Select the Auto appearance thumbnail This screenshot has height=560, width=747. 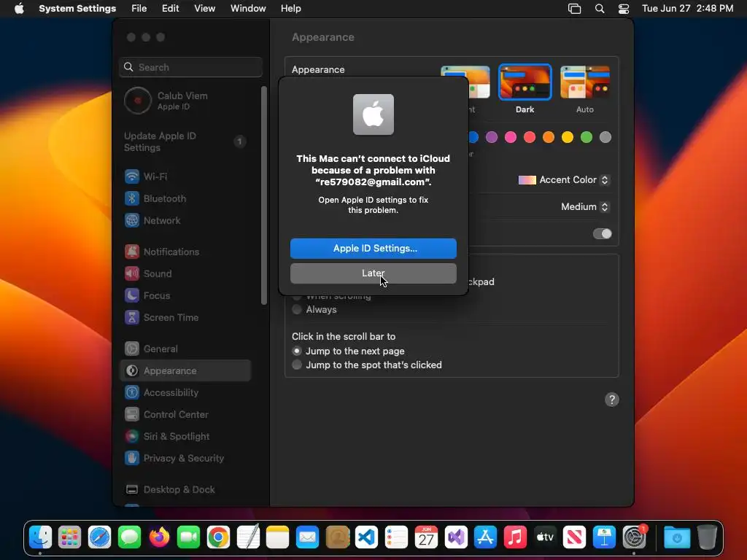585,82
